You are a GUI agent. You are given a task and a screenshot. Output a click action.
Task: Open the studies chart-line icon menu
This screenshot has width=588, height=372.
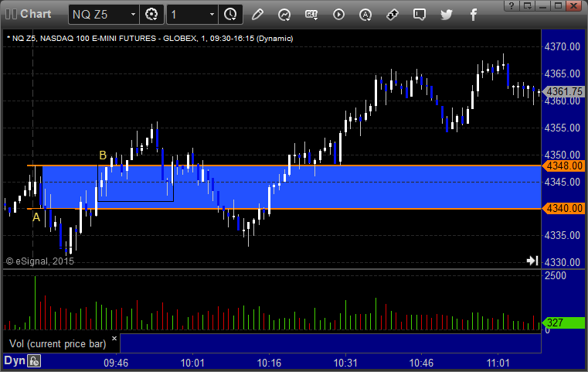[x=284, y=15]
